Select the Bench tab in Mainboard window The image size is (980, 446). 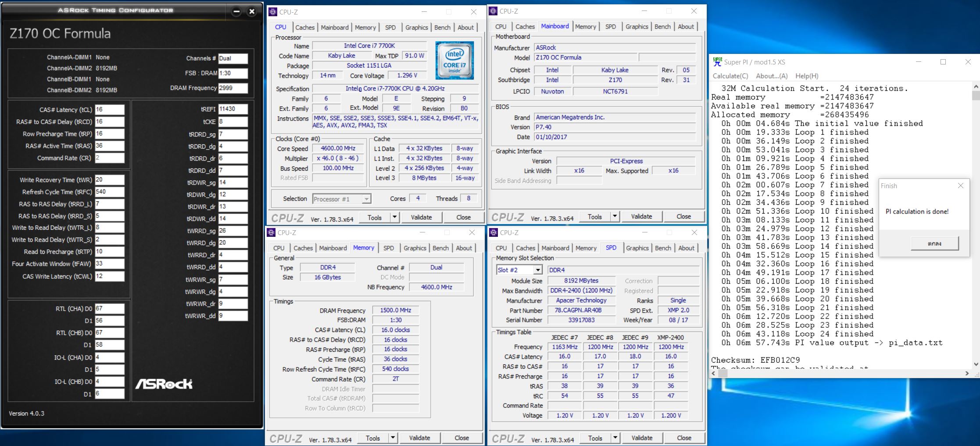(662, 26)
